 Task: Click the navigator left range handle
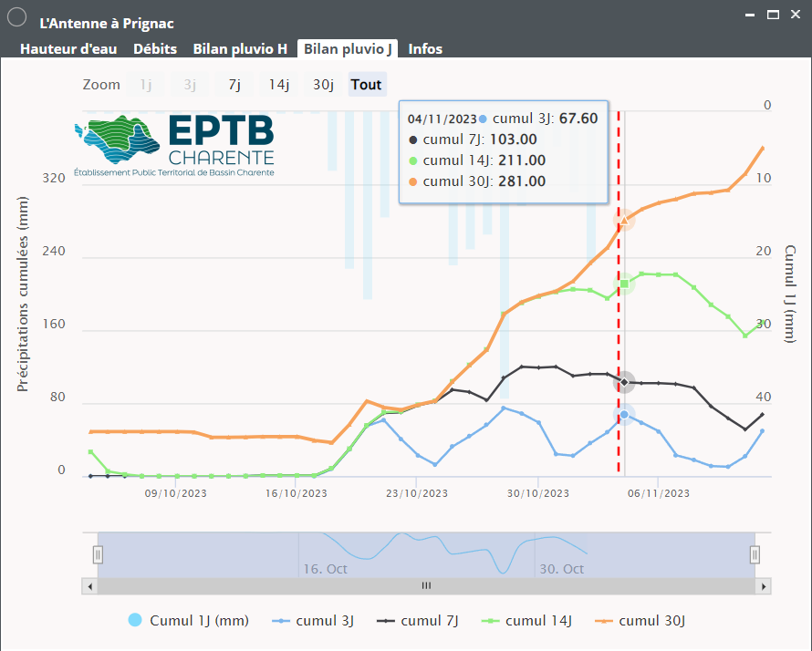click(98, 554)
